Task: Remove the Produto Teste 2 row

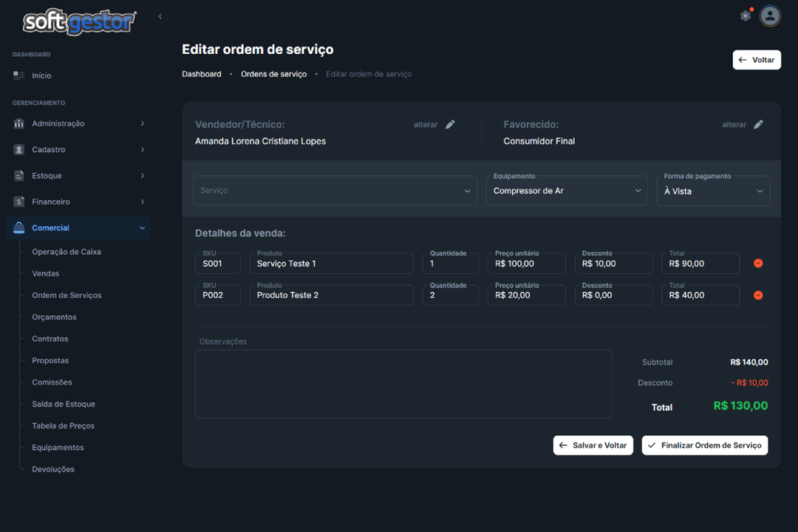Action: pos(758,296)
